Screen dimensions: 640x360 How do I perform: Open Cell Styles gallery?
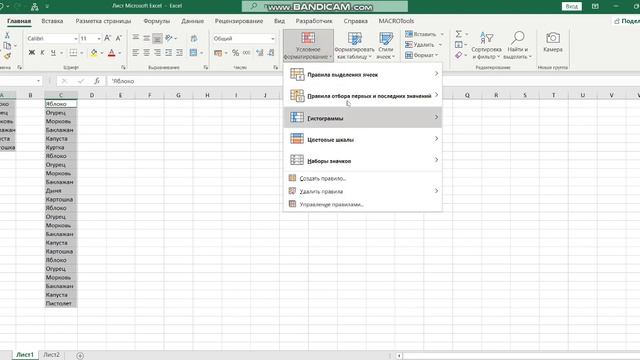(x=386, y=45)
